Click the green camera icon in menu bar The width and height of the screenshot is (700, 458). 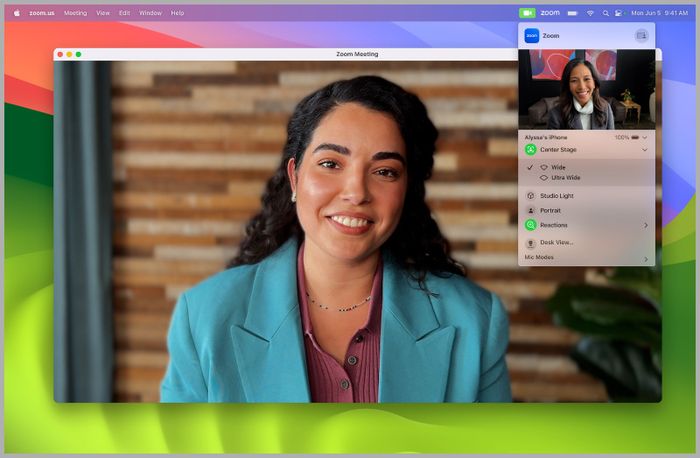pos(527,13)
